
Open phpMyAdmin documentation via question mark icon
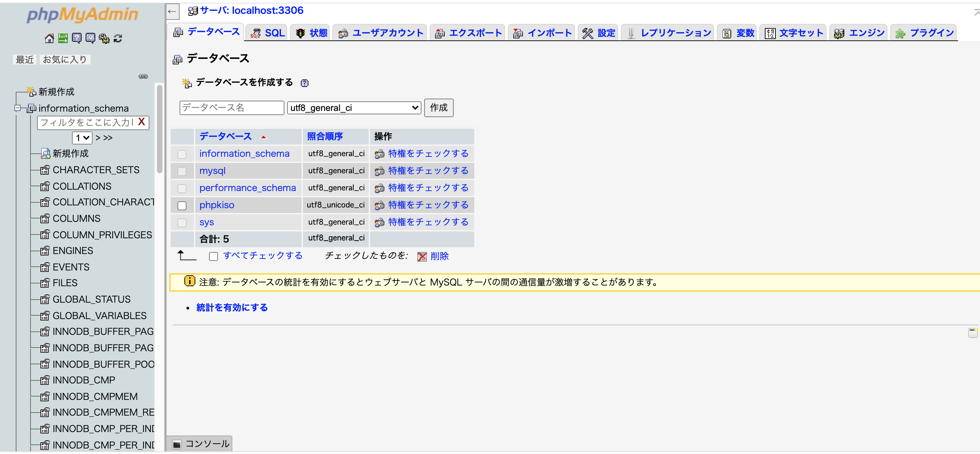pyautogui.click(x=77, y=38)
